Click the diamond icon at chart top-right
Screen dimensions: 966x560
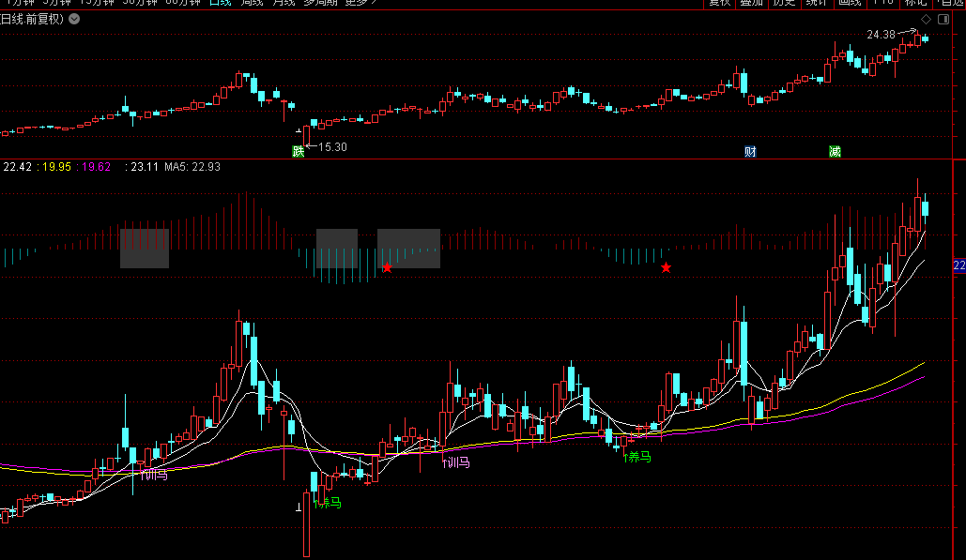926,19
